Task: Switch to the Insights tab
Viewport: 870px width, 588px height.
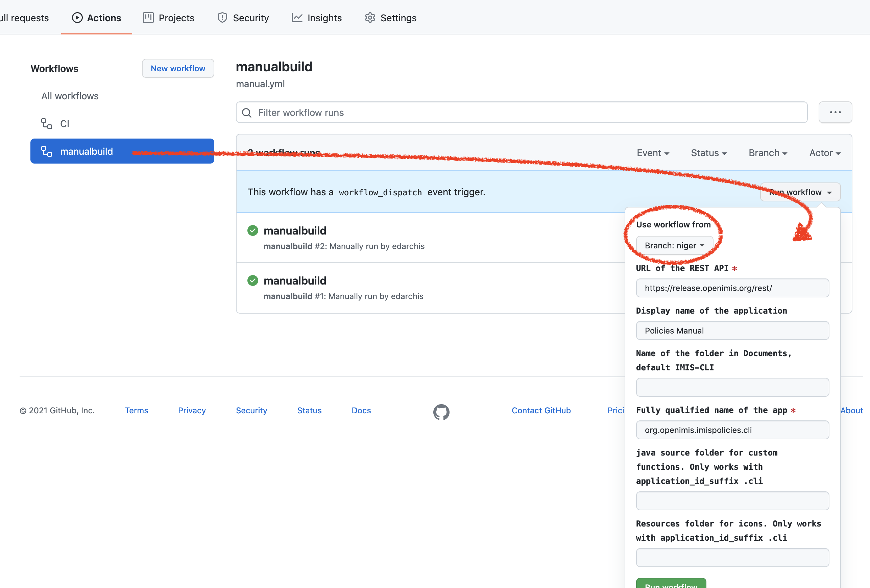Action: 316,18
